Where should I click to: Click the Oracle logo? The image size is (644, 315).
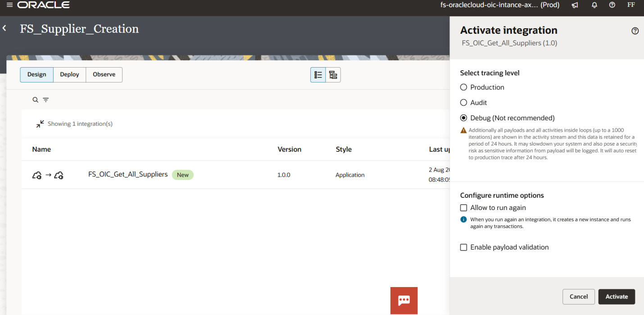coord(44,5)
